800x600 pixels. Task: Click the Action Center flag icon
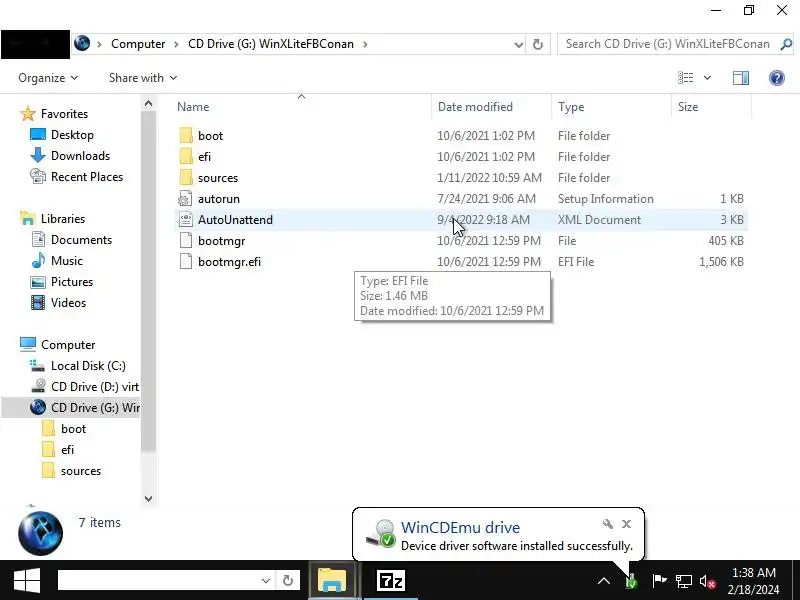(659, 581)
